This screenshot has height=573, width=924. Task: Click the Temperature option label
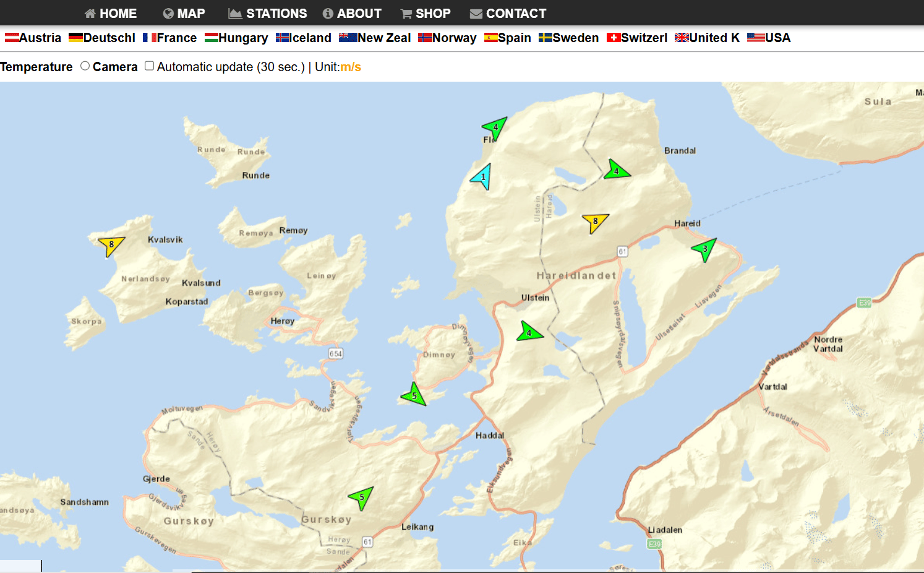[x=36, y=67]
